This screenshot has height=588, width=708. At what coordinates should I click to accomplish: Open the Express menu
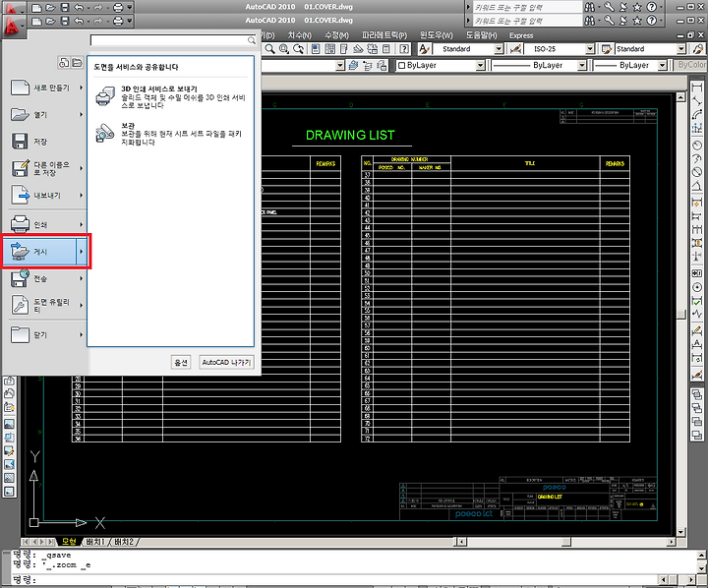521,35
